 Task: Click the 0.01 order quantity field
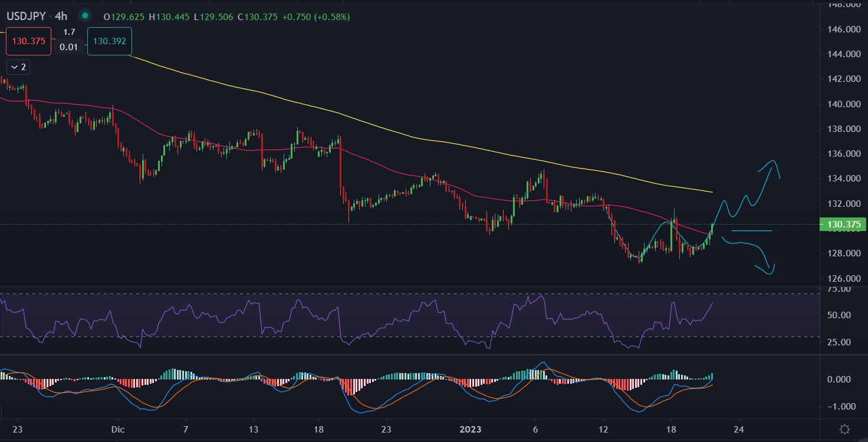69,47
